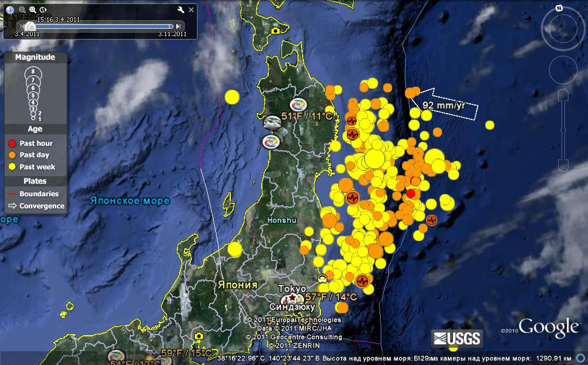Close the time slider panel
The height and width of the screenshot is (365, 588).
pos(191,10)
